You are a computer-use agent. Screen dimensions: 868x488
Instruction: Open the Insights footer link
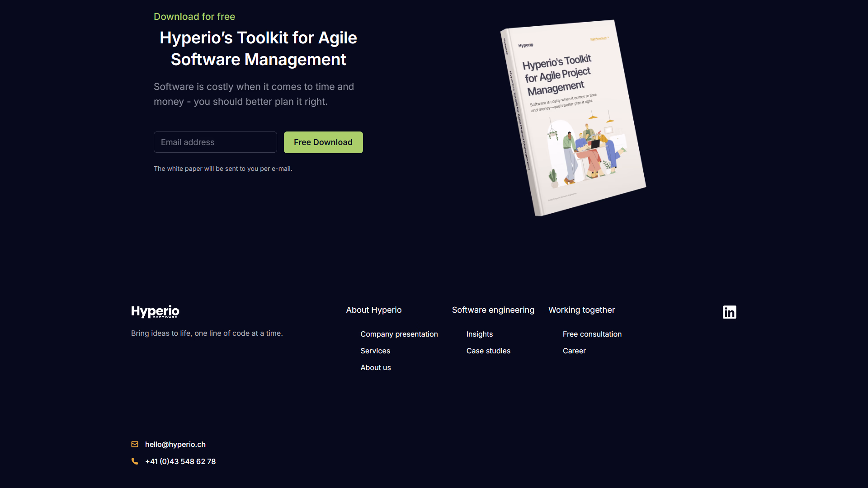click(480, 334)
